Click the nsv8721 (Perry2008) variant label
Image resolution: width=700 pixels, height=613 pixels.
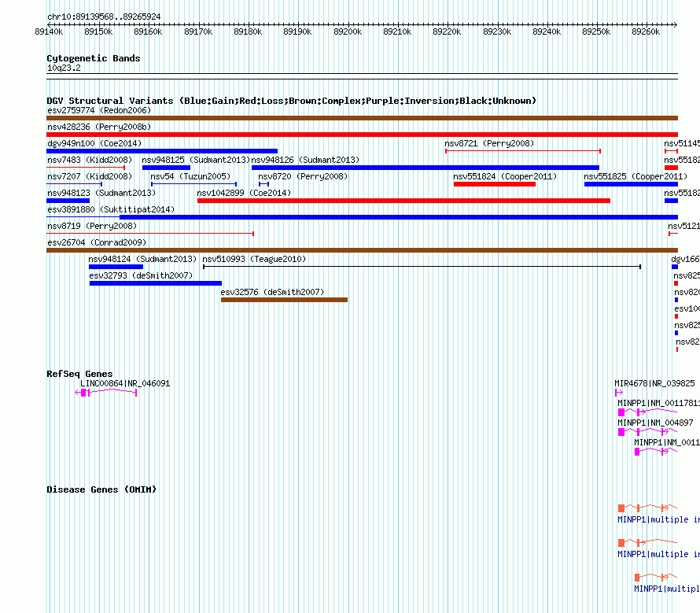pos(489,143)
